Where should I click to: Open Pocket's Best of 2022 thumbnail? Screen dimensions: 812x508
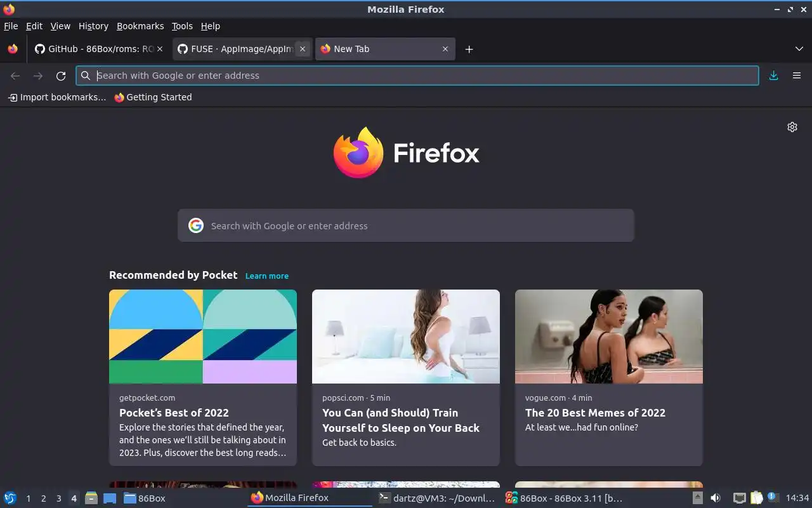tap(203, 337)
